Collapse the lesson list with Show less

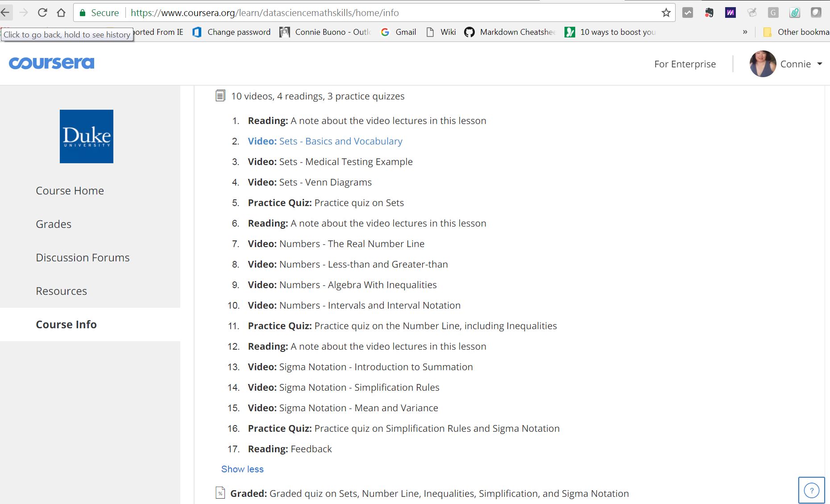coord(242,469)
